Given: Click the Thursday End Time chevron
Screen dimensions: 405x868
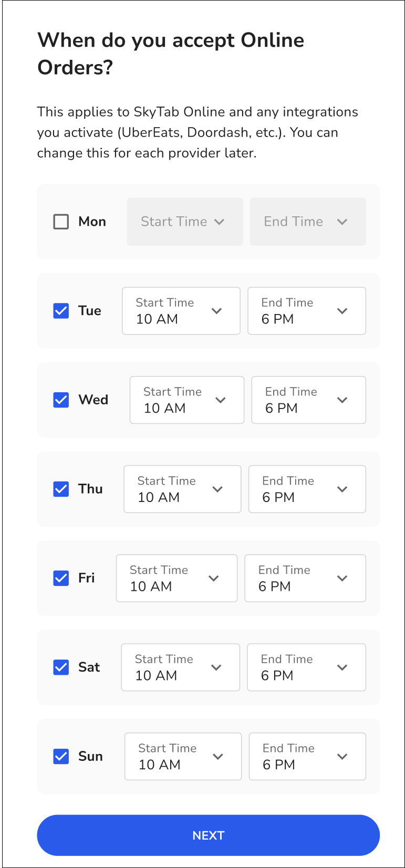Looking at the screenshot, I should (x=342, y=489).
